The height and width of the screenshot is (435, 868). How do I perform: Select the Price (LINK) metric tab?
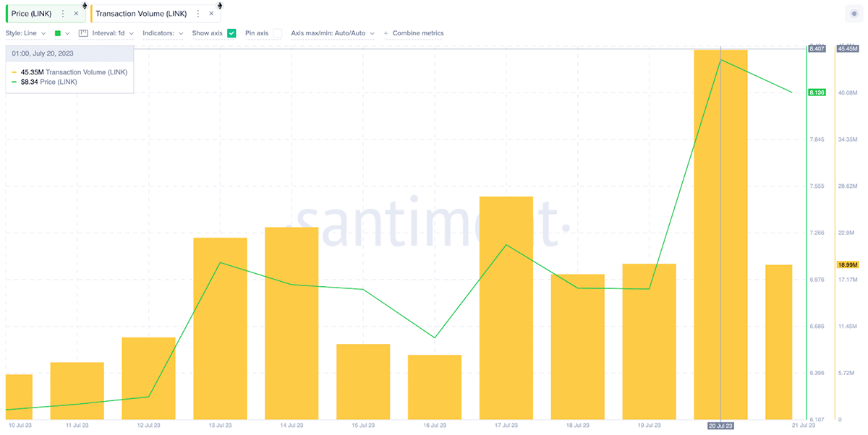[32, 14]
